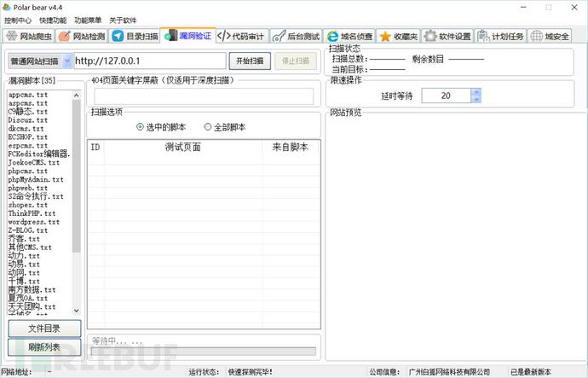Click the 后台测试 key icon
The width and height of the screenshot is (588, 378).
point(279,36)
